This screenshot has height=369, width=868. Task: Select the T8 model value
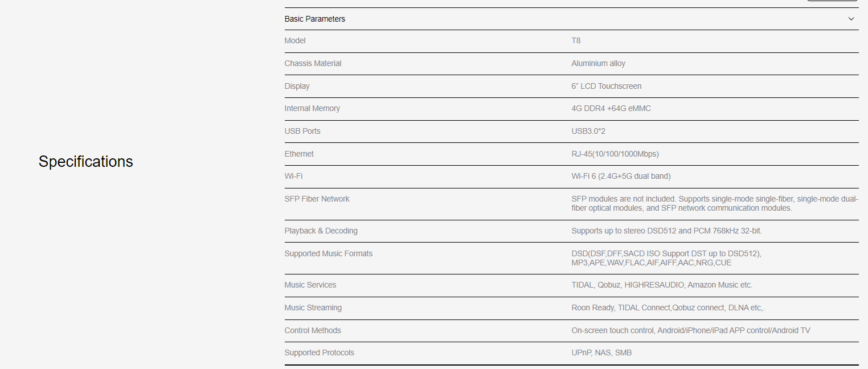(x=576, y=40)
